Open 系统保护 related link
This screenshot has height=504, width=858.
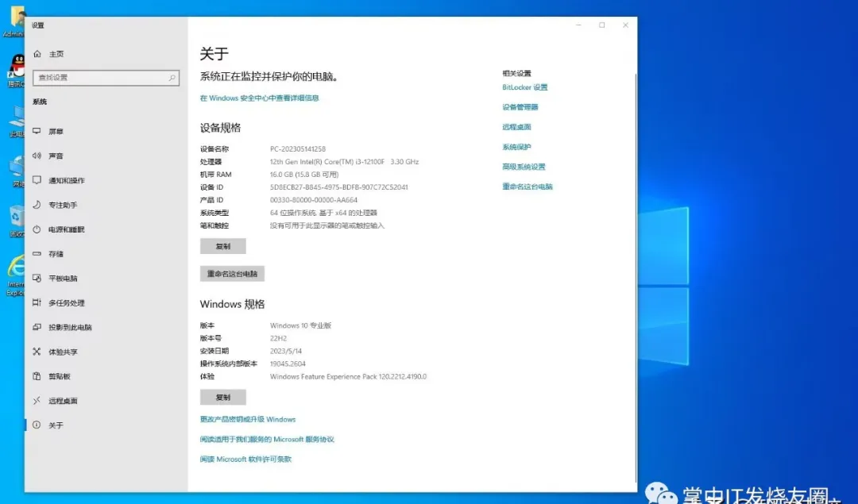click(x=516, y=147)
